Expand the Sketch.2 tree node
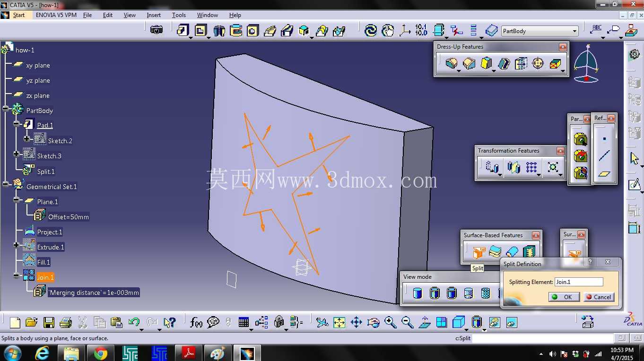The width and height of the screenshot is (644, 361). tap(27, 139)
